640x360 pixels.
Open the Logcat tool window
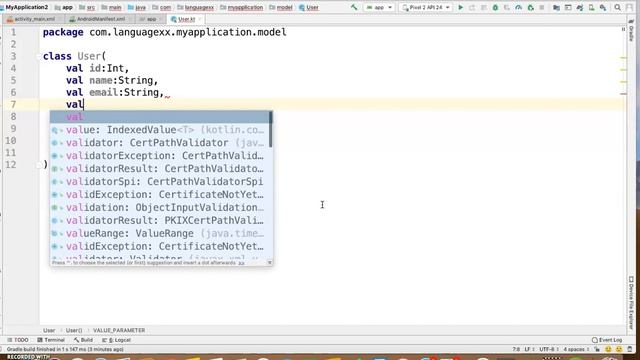pyautogui.click(x=116, y=340)
